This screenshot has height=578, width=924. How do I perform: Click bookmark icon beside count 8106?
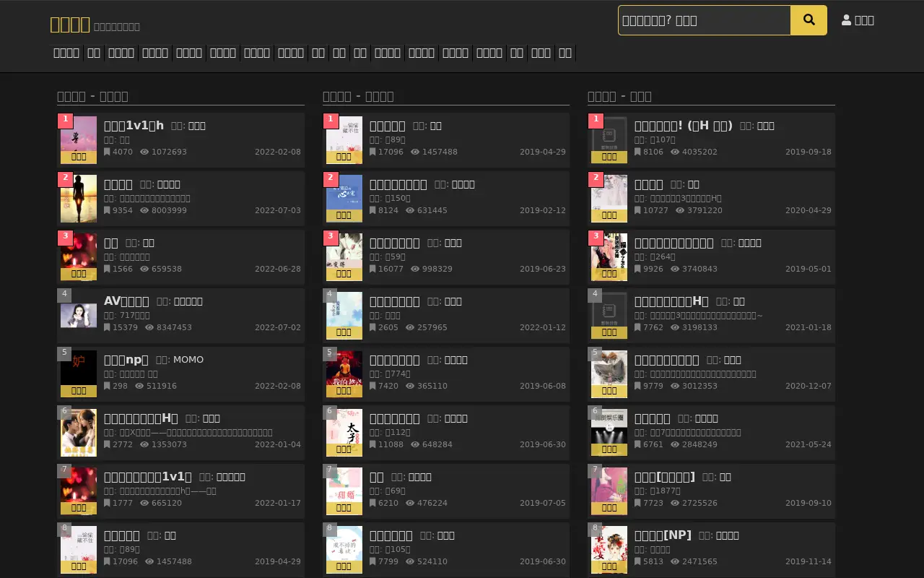[x=637, y=152]
